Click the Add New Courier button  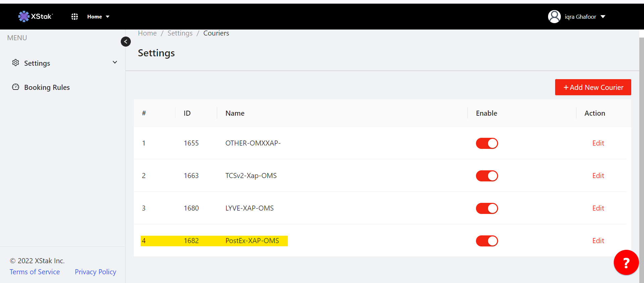pos(593,87)
